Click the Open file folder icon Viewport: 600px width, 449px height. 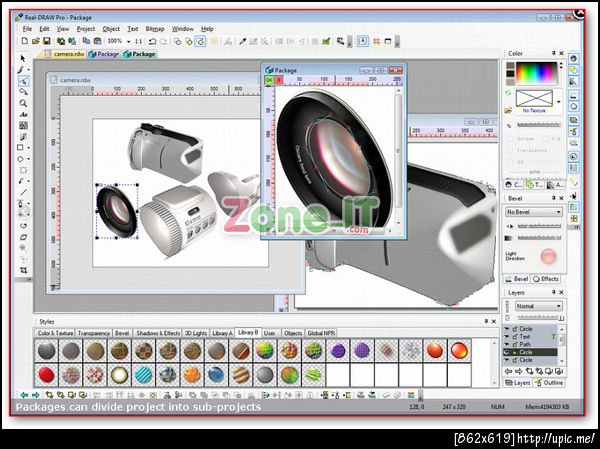pos(36,41)
